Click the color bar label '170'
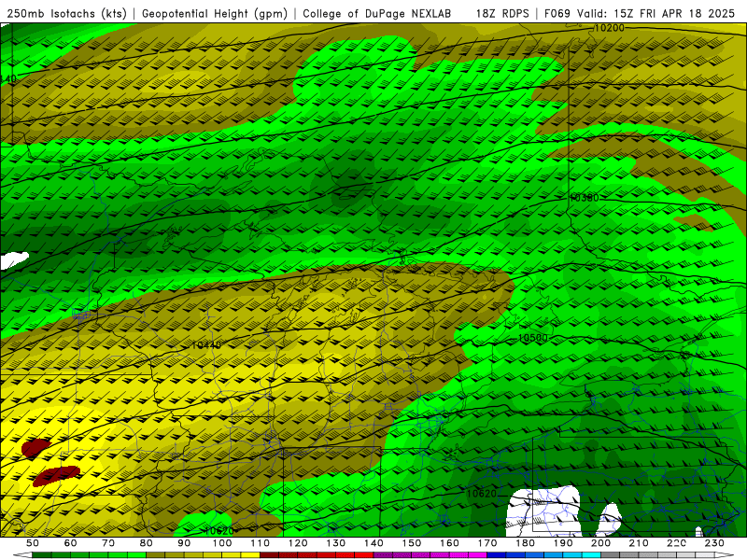Image resolution: width=747 pixels, height=560 pixels. [x=487, y=543]
